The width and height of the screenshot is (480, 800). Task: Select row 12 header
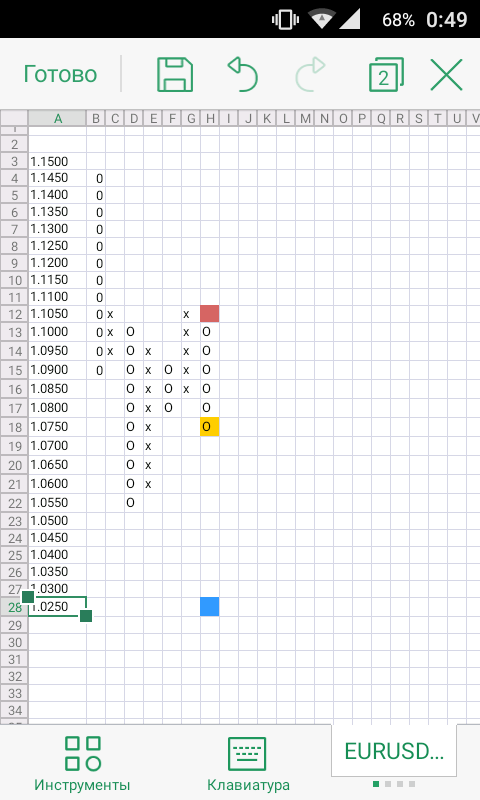click(14, 314)
